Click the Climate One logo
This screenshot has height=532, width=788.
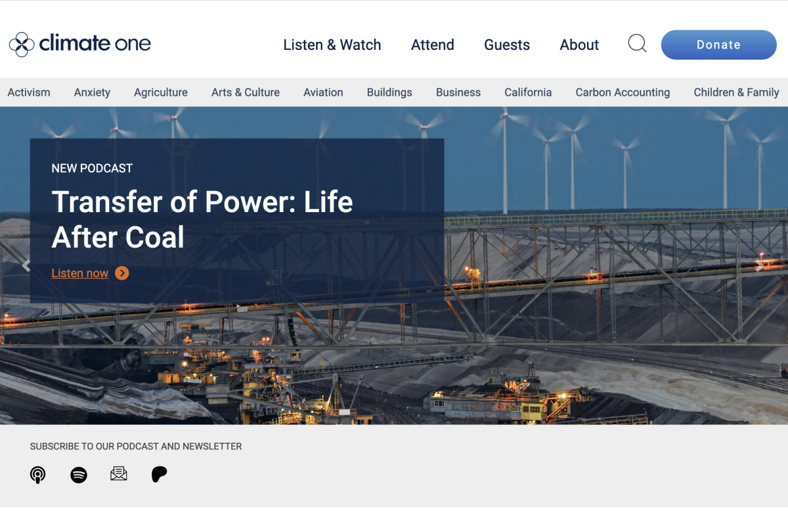click(79, 43)
